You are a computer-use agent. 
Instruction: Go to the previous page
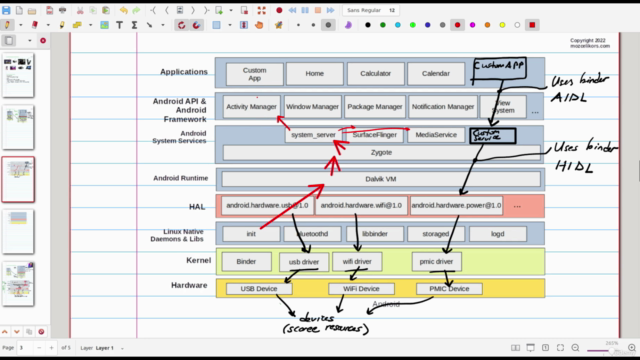[167, 10]
